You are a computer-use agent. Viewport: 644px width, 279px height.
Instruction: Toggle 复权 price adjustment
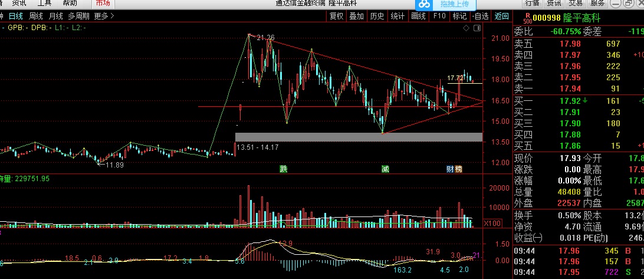pyautogui.click(x=336, y=16)
